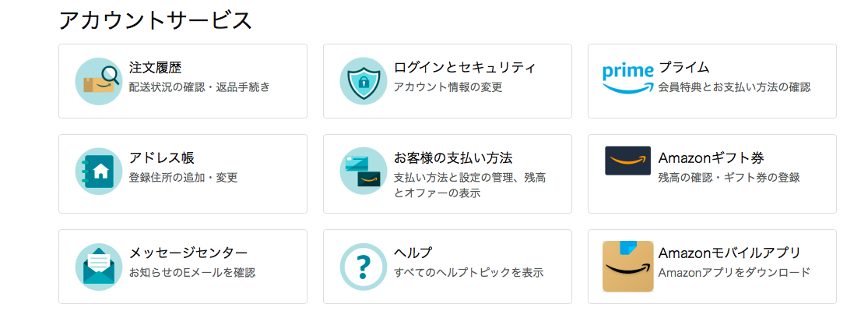The height and width of the screenshot is (329, 868).
Task: Click the envelope message center icon
Action: (99, 267)
